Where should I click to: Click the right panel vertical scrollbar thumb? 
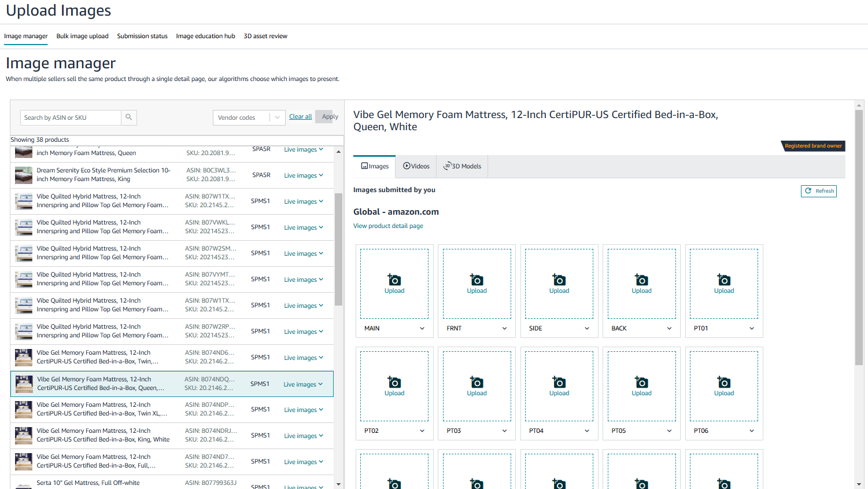pos(859,237)
